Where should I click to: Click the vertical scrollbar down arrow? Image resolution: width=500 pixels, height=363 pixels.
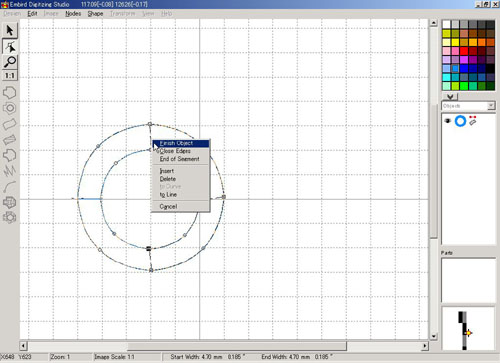point(433,336)
